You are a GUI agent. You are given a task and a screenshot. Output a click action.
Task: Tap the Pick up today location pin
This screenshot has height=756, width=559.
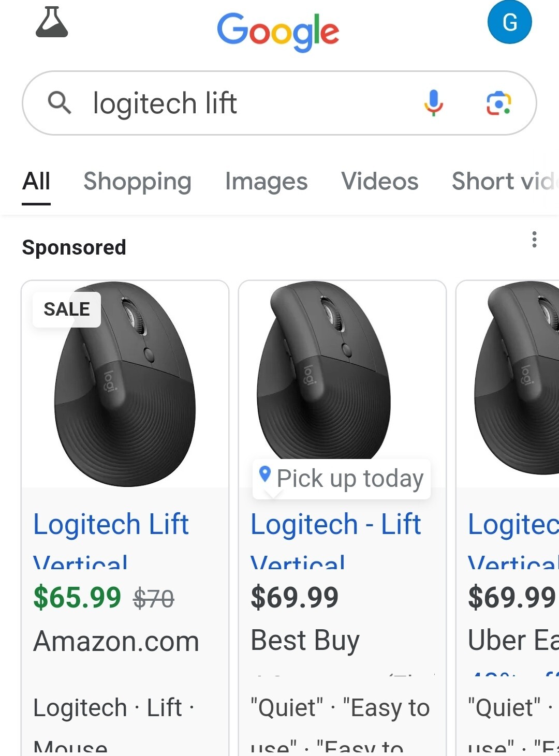click(265, 473)
